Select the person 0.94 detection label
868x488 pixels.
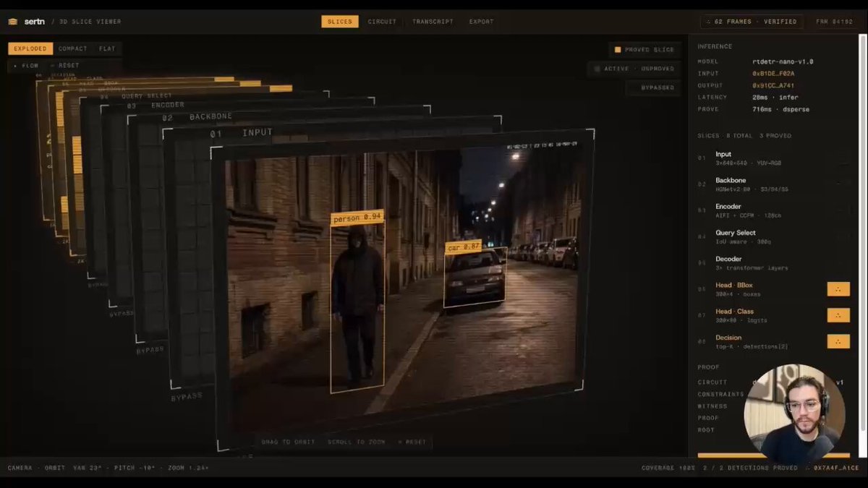tap(357, 217)
